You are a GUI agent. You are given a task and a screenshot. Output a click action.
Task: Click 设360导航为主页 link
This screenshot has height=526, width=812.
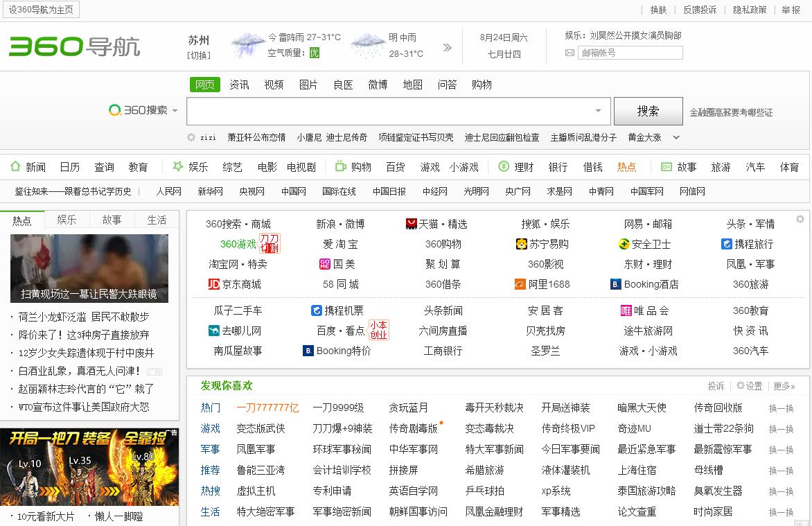(x=40, y=10)
